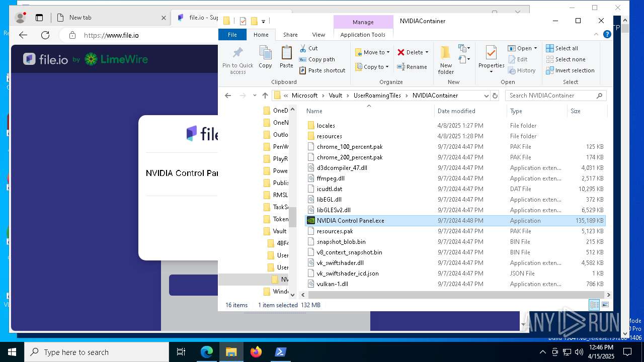Open the Windows Start menu
The image size is (644, 362).
(12, 352)
